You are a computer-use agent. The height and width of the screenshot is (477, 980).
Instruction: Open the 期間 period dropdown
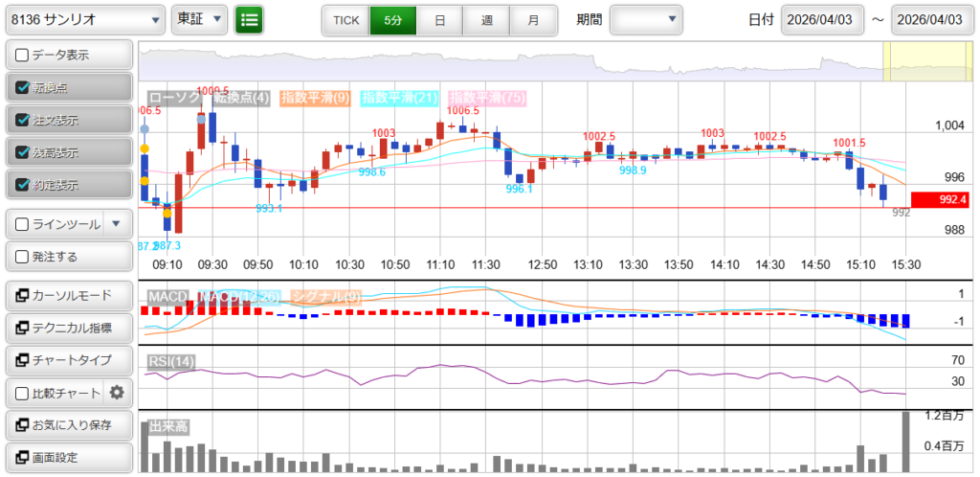coord(647,19)
